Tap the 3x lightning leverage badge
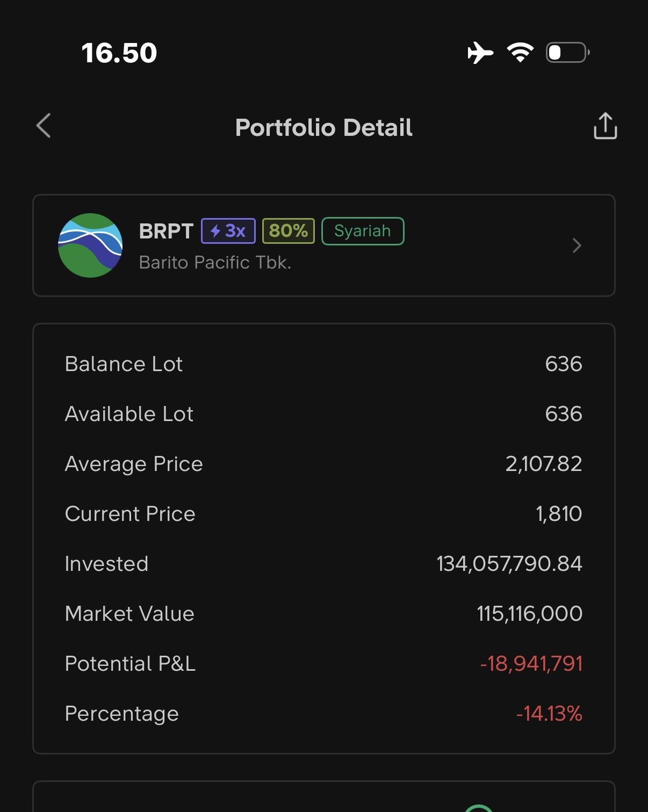 (228, 231)
